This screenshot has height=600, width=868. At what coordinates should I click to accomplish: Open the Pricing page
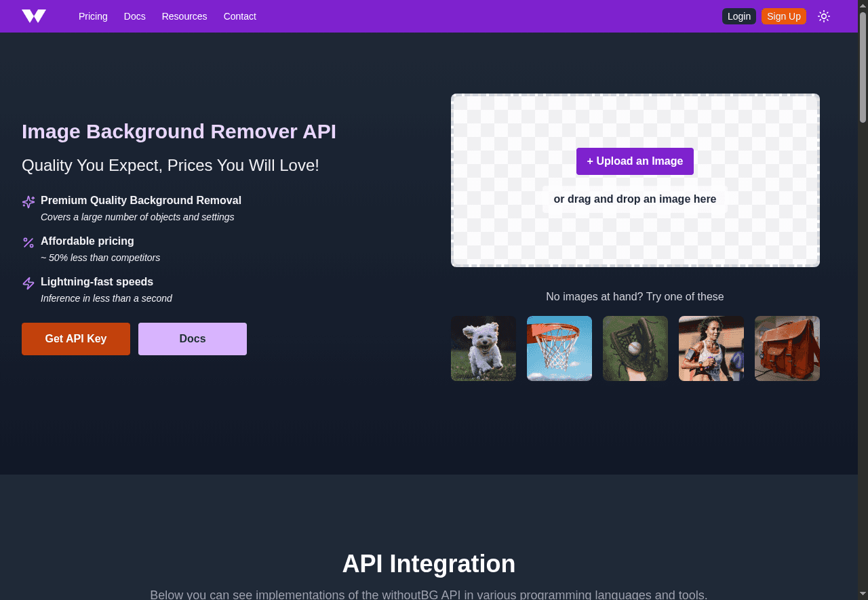click(x=92, y=16)
